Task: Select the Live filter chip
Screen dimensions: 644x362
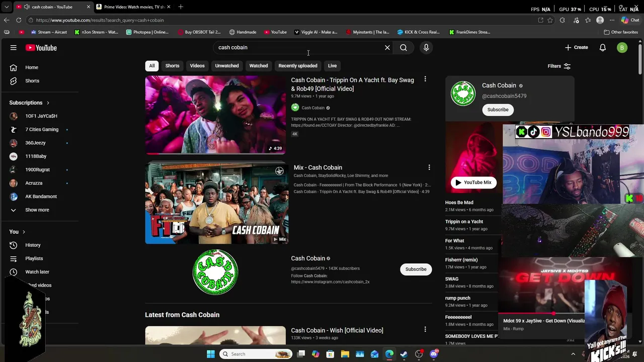Action: point(333,66)
